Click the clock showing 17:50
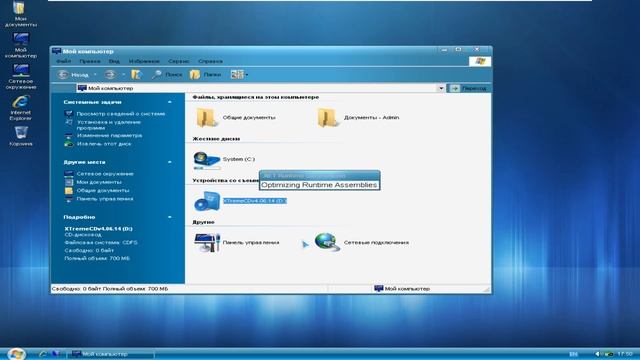 coord(625,354)
